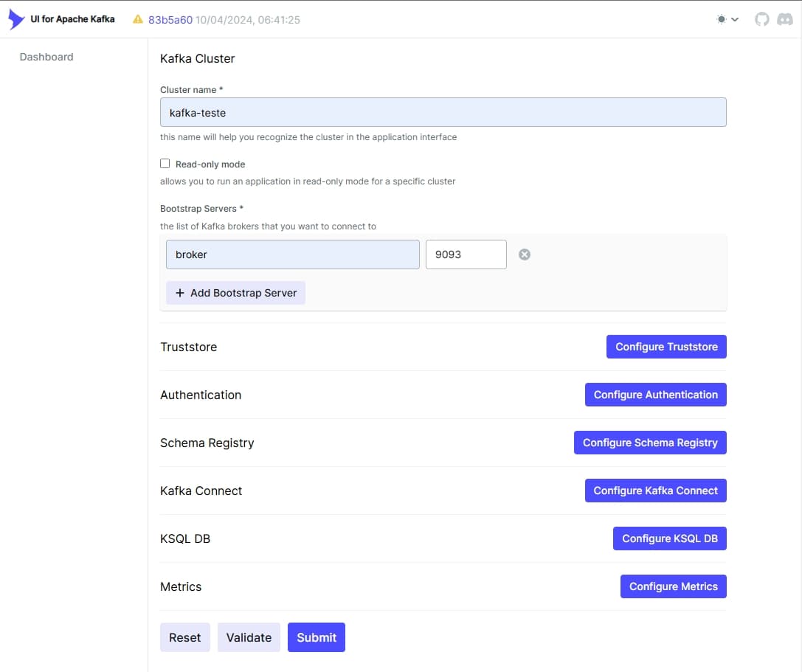Focus the port field showing 9093

[x=466, y=254]
